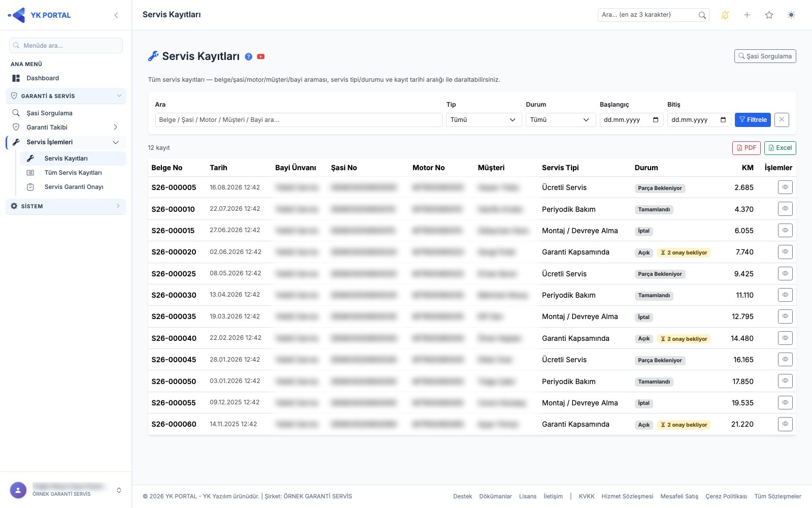This screenshot has width=812, height=508.
Task: Expand the SİSTEM menu section
Action: (x=66, y=206)
